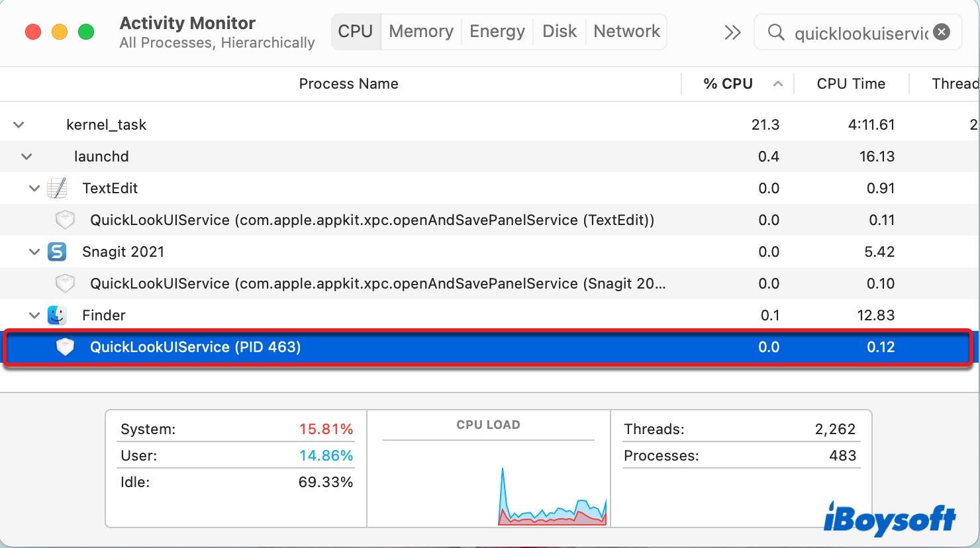Viewport: 980px width, 548px height.
Task: Click the TextEdit app icon
Action: tap(57, 189)
